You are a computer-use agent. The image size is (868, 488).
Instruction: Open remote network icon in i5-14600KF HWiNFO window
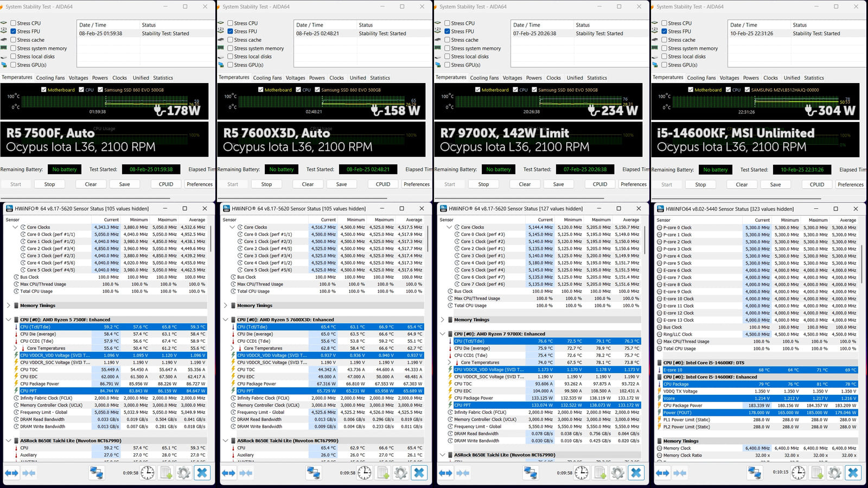pos(755,473)
